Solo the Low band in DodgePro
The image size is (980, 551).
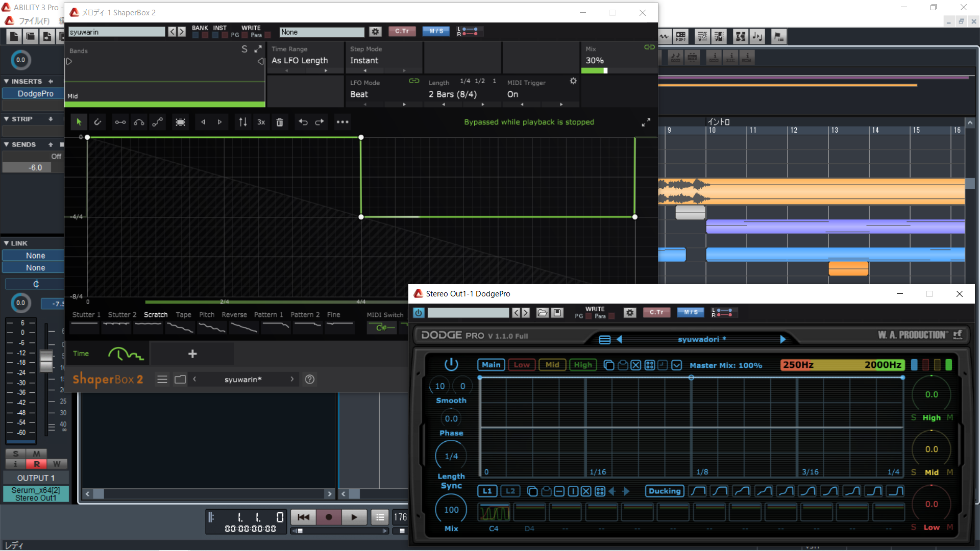(x=913, y=528)
